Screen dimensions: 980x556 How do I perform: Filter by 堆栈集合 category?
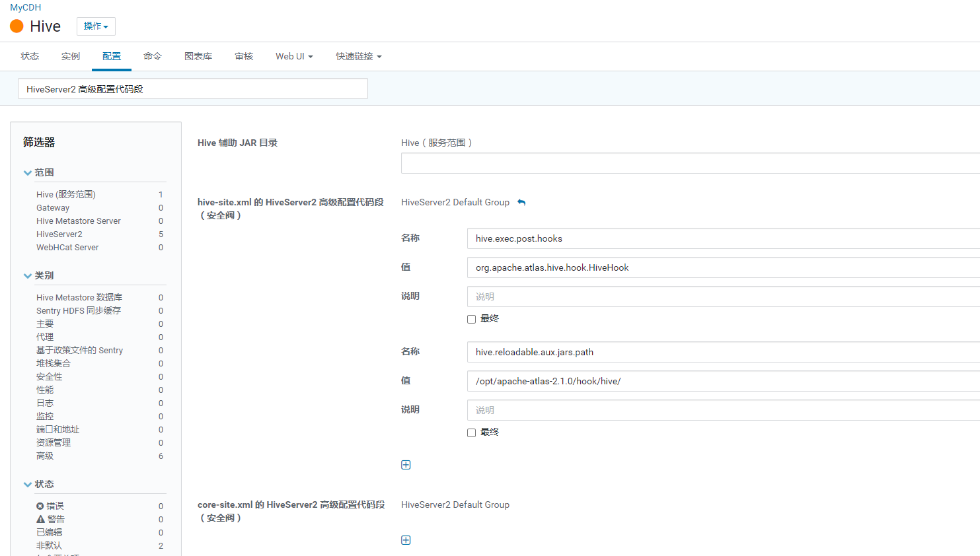coord(54,363)
